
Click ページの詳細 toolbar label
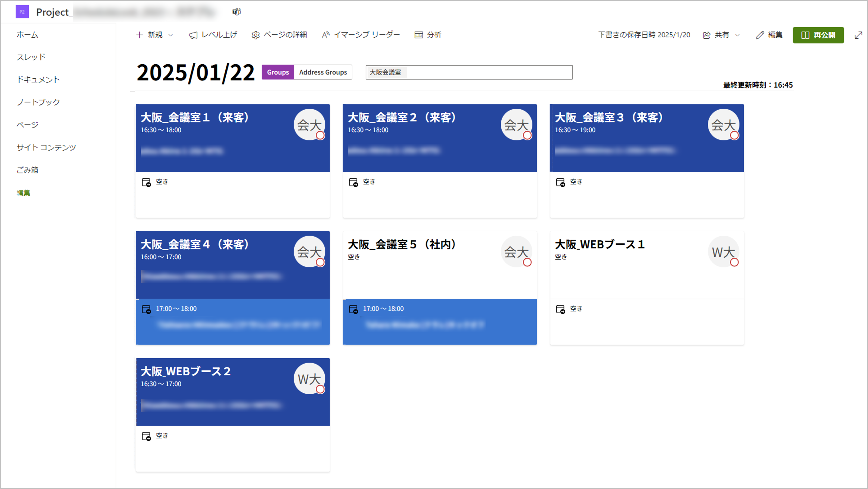(x=285, y=35)
